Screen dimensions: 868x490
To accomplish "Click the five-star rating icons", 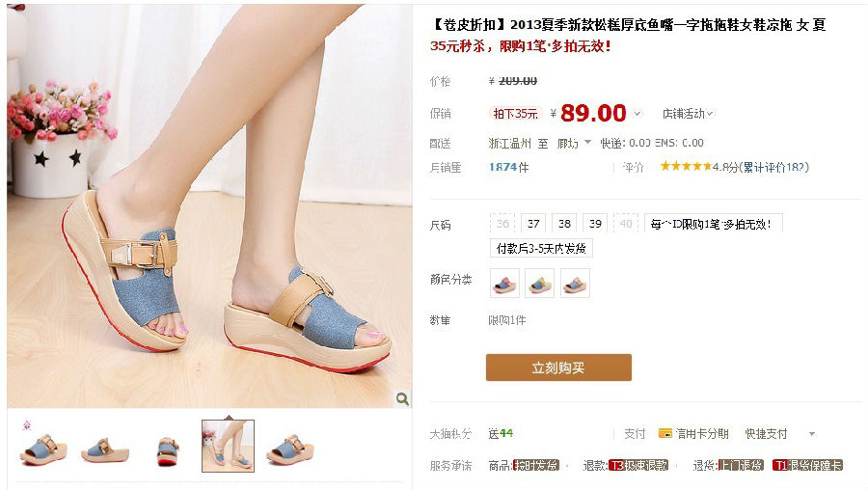I will point(686,166).
